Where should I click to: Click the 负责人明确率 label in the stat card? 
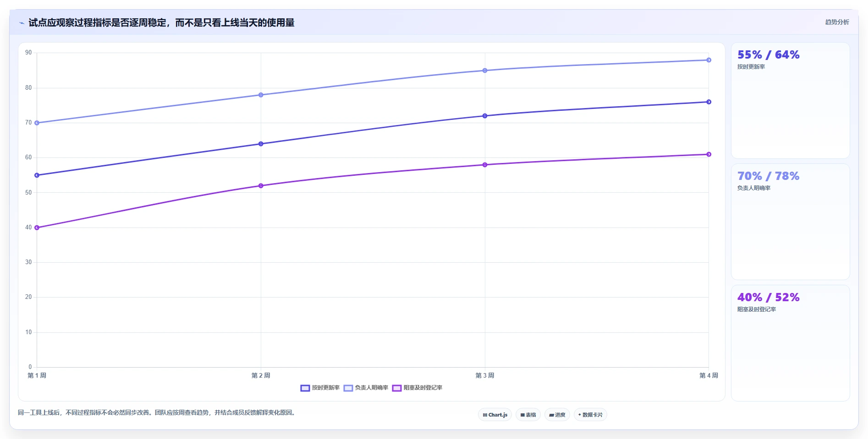point(753,188)
